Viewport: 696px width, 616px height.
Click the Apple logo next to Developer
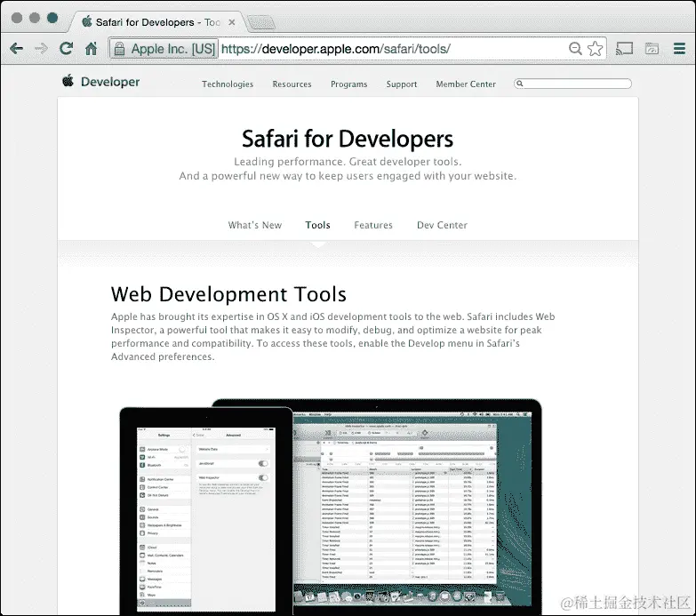pyautogui.click(x=68, y=81)
